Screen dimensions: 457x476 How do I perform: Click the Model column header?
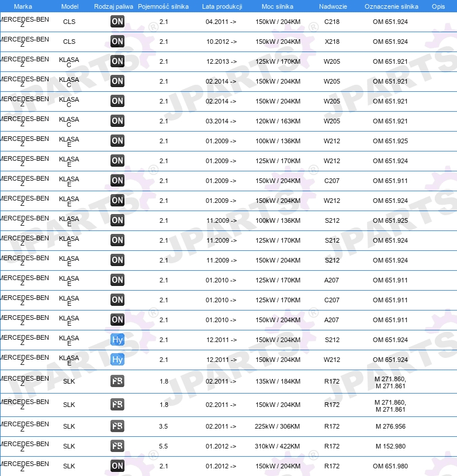[x=70, y=6]
